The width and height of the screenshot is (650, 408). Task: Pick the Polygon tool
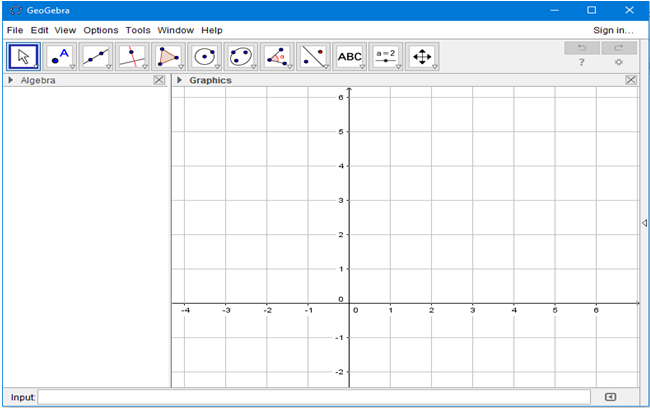[169, 57]
